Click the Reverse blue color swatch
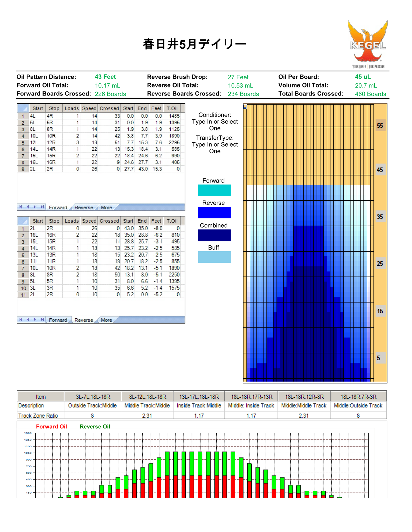 (x=214, y=212)
